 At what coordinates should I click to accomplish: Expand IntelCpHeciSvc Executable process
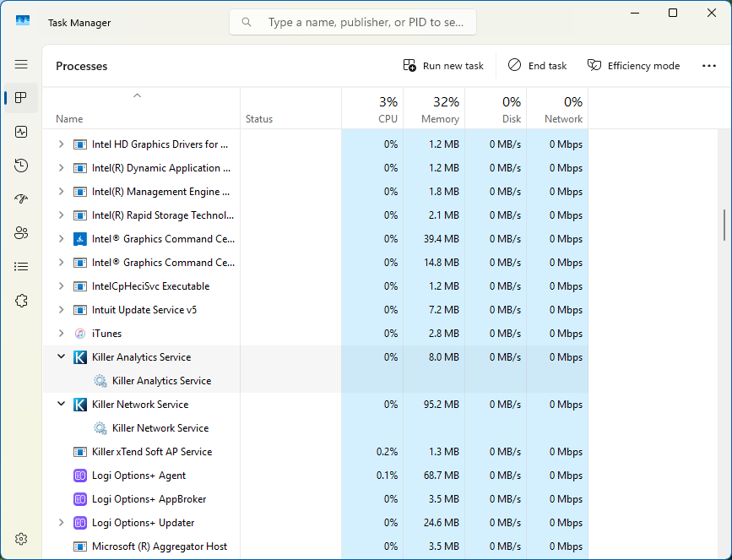pos(61,286)
